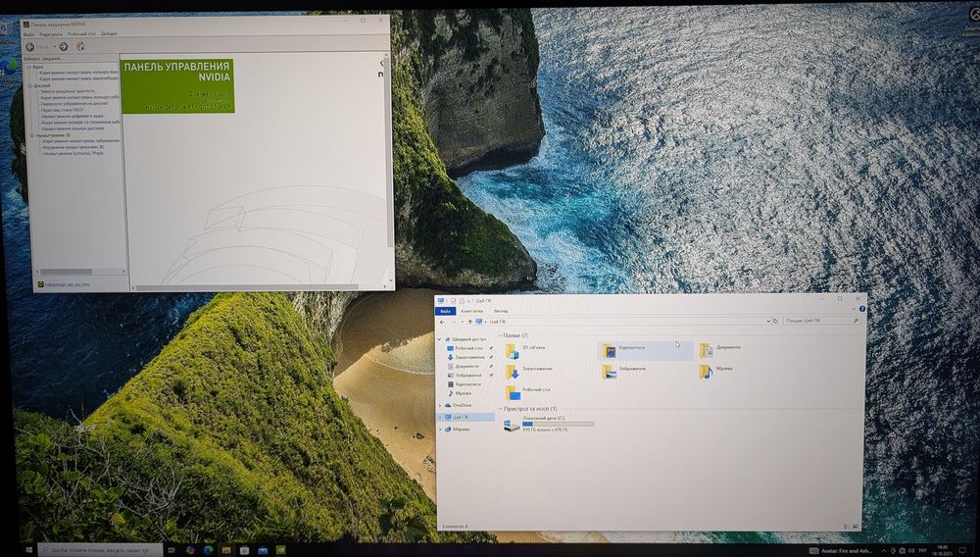Select Мережа in navigation pane
The image size is (980, 557).
(457, 430)
